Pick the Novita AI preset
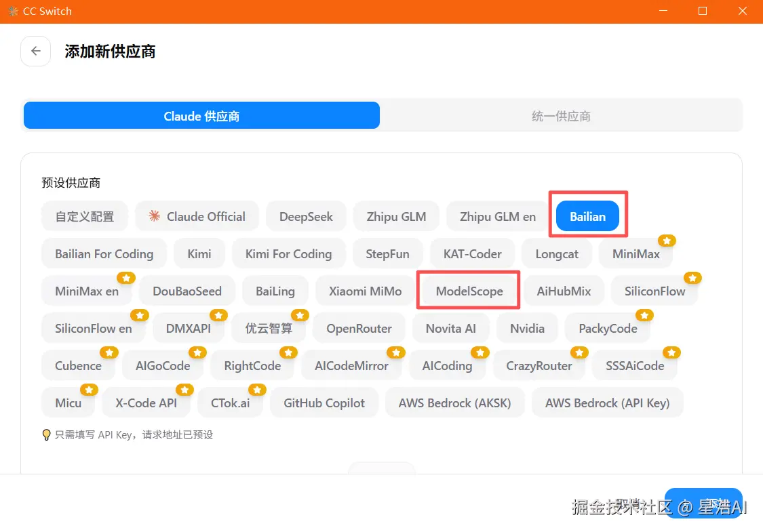The width and height of the screenshot is (763, 532). coord(450,328)
